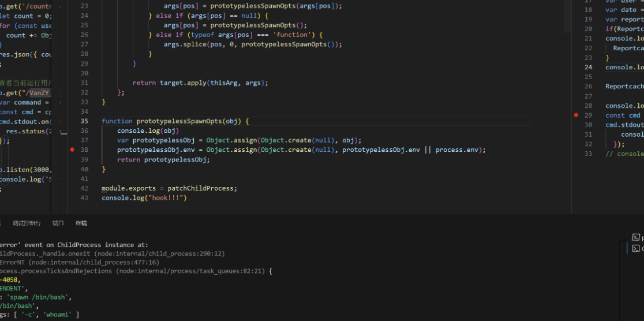Screen dimensions: 644x321
Task: Click the typeof keyword on line 26
Action: point(202,35)
